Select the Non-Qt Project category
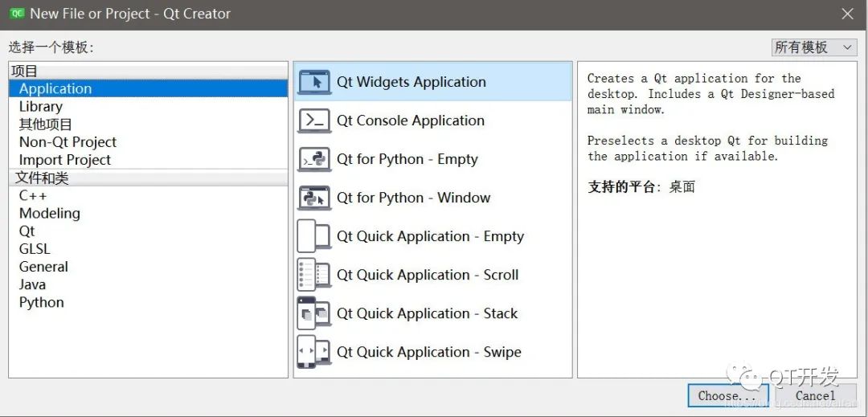This screenshot has width=868, height=417. tap(149, 142)
